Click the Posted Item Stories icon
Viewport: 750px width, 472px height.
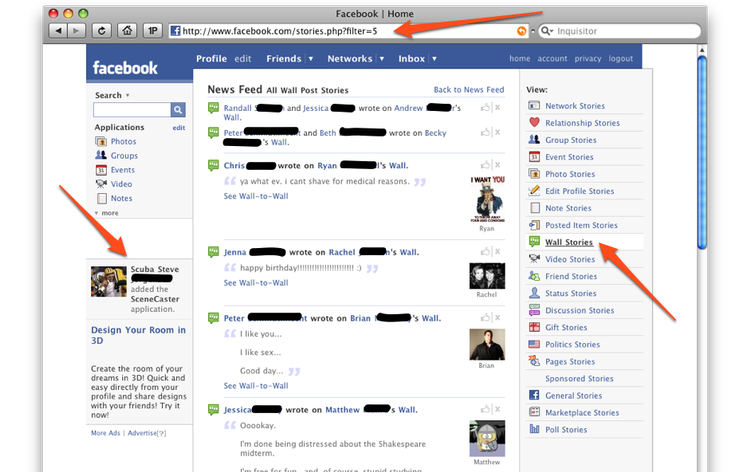(x=534, y=225)
